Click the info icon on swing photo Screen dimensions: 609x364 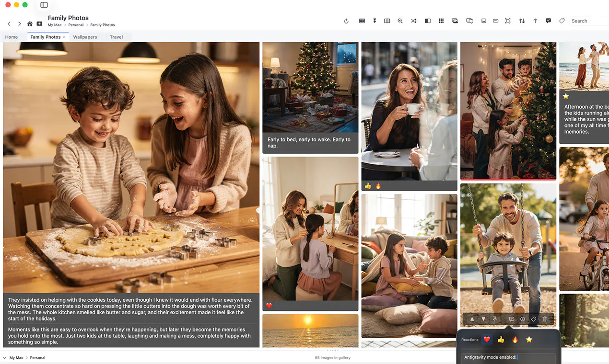pyautogui.click(x=523, y=319)
